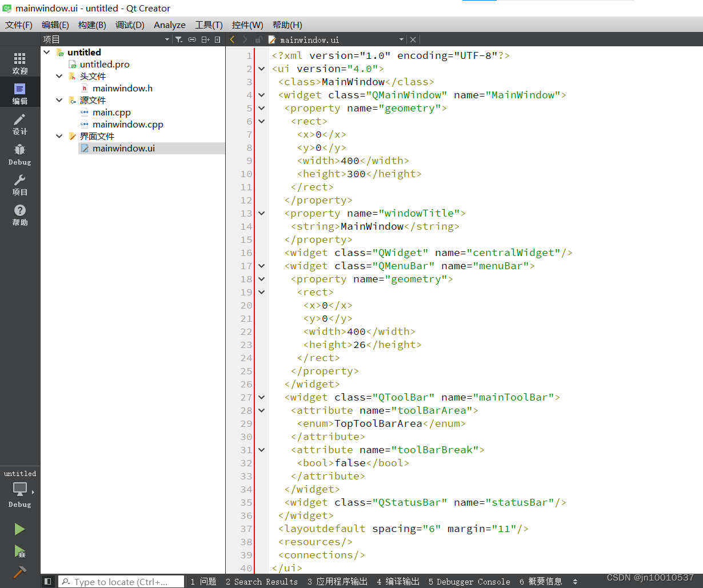Image resolution: width=703 pixels, height=588 pixels.
Task: Open the 调试(D) menu
Action: (130, 25)
